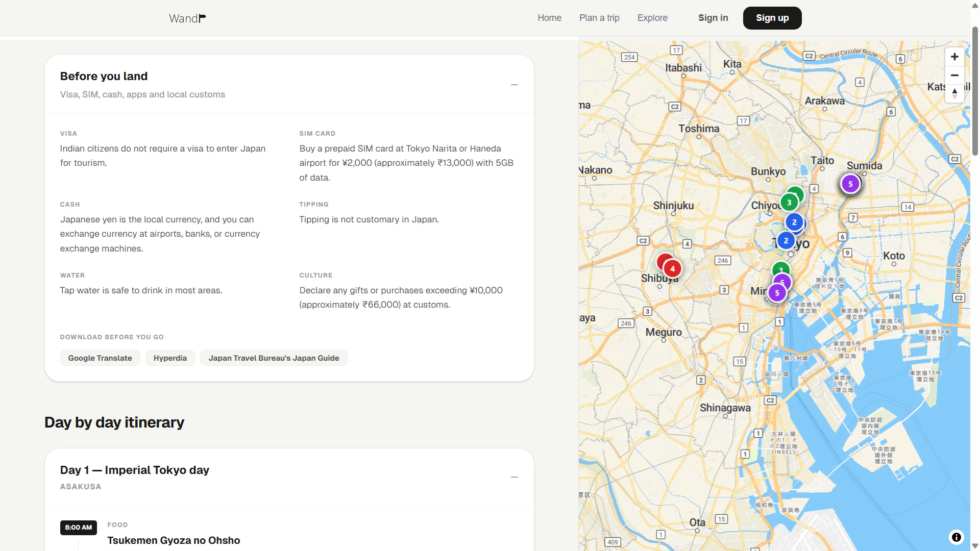Click the 8:00 AM time marker
The height and width of the screenshot is (551, 980).
point(78,528)
